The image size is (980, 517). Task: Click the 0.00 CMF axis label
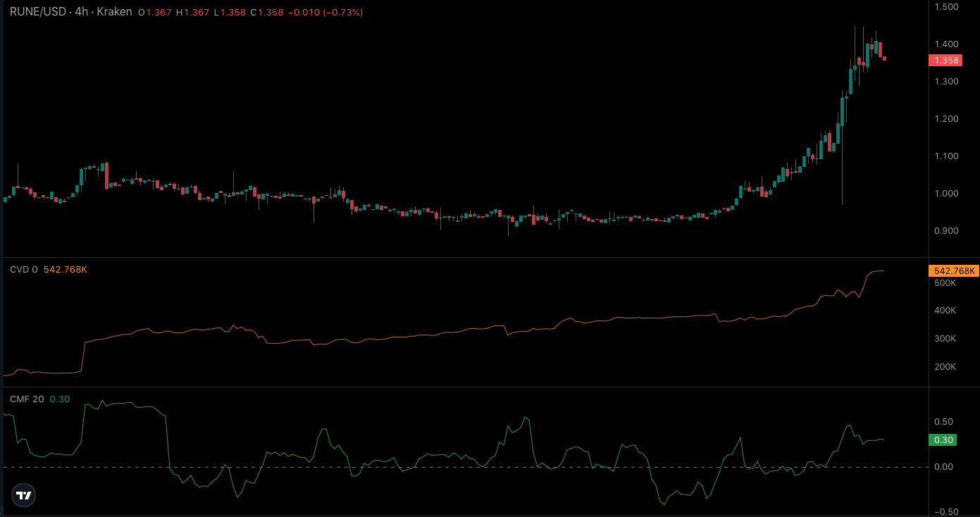click(943, 467)
